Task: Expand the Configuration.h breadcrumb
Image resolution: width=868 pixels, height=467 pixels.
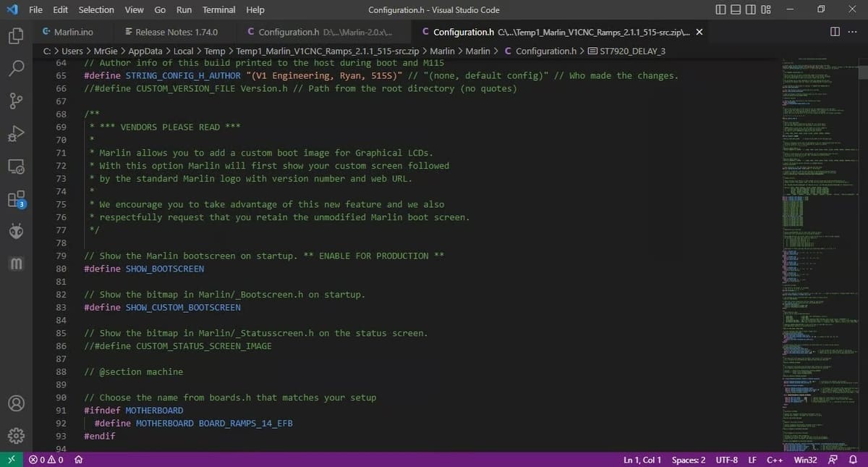Action: pyautogui.click(x=540, y=51)
